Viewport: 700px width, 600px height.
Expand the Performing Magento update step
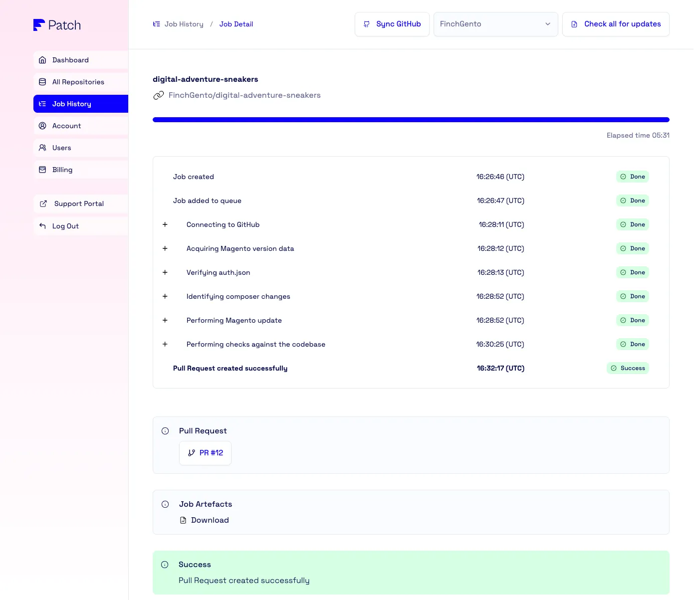point(165,320)
